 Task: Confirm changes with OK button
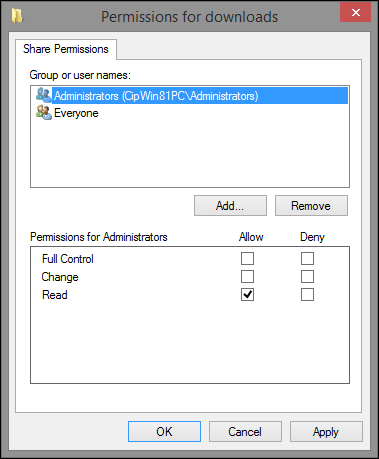click(164, 432)
